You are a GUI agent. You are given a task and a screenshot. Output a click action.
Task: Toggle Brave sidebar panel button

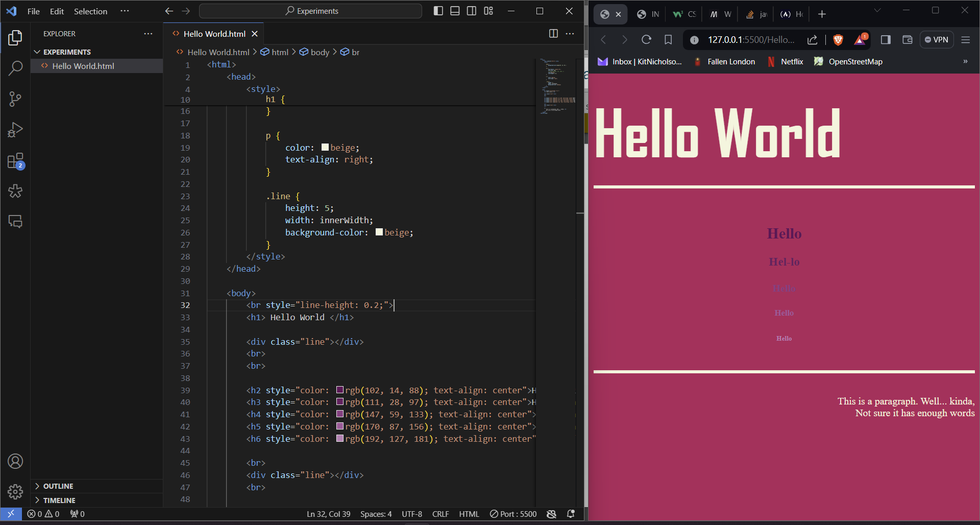tap(886, 40)
